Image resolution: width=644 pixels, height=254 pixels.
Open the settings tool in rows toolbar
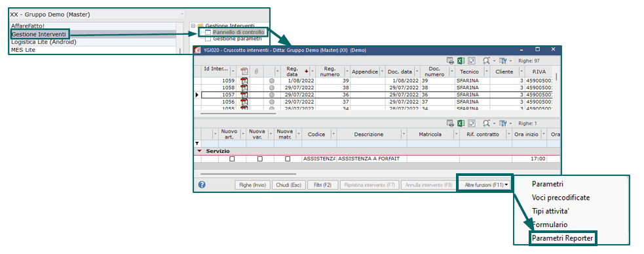click(503, 123)
